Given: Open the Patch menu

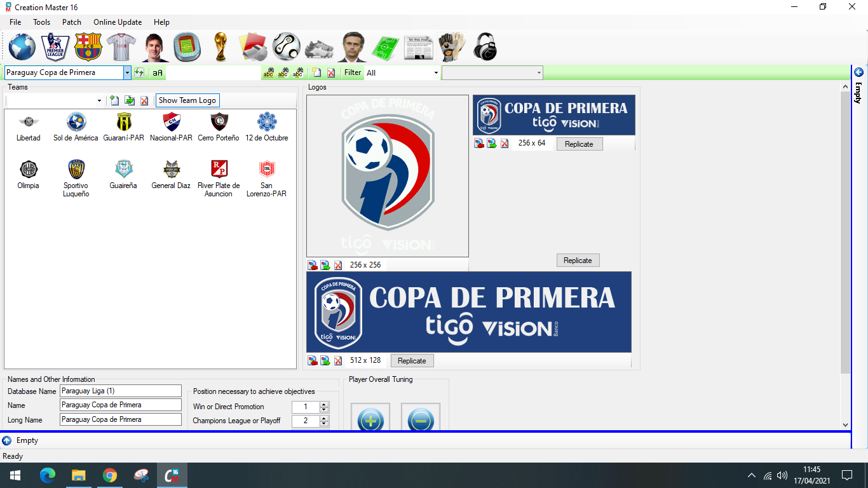Looking at the screenshot, I should coord(72,22).
